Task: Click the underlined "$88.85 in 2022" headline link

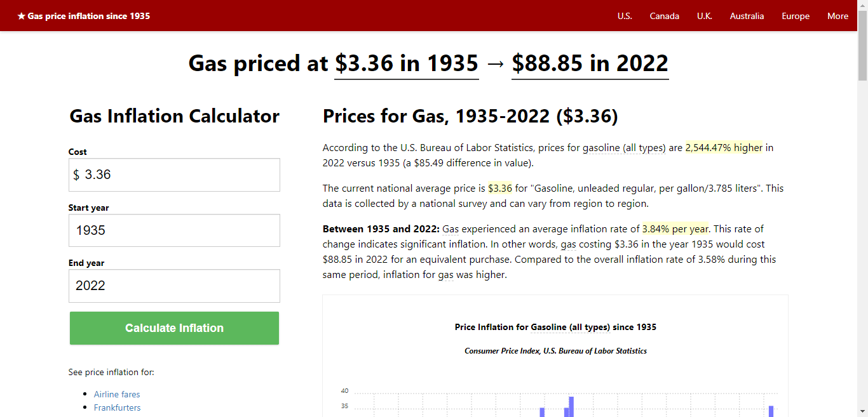Action: (590, 63)
